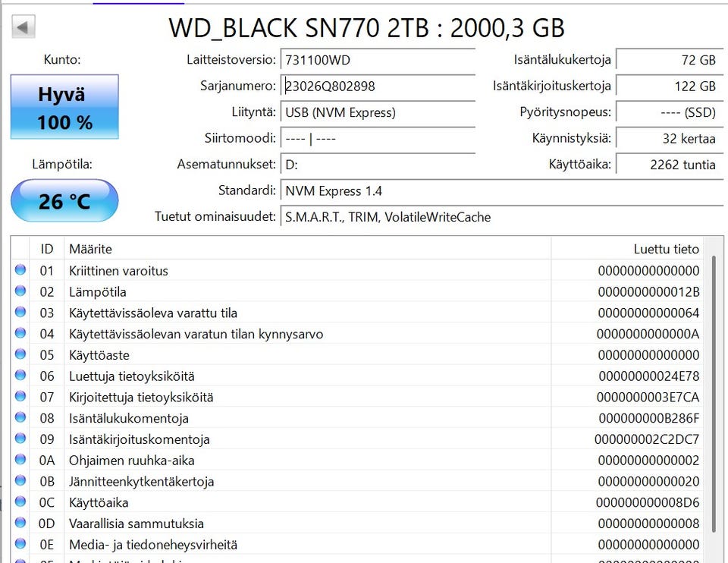Click the status orb for Käytettävissäoleva varattu tila
The height and width of the screenshot is (563, 728).
coord(20,312)
